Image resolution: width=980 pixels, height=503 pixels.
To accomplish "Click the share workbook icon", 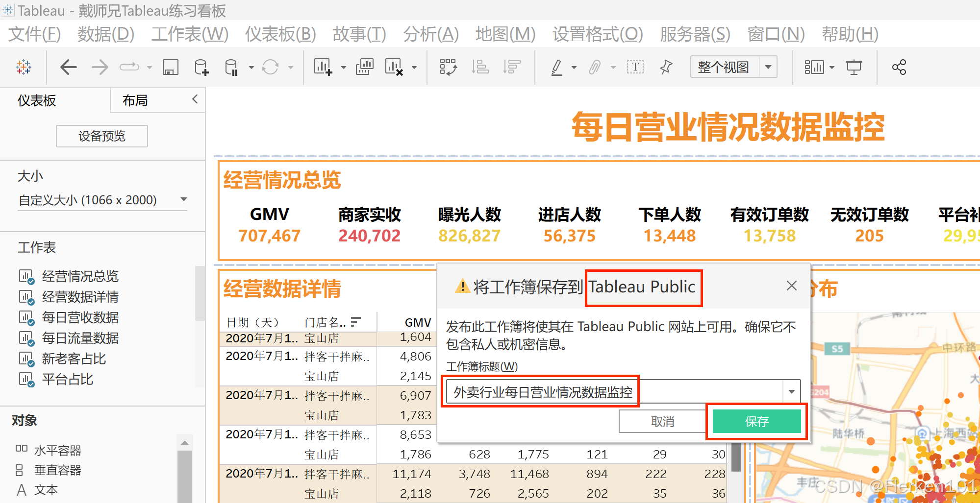I will coord(899,67).
